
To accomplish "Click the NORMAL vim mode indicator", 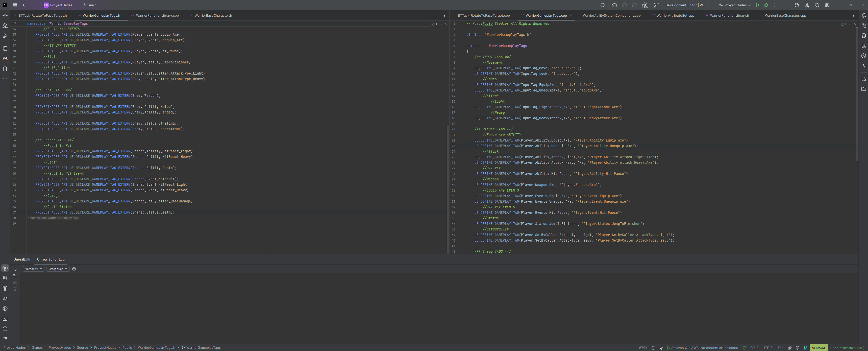I will (819, 348).
